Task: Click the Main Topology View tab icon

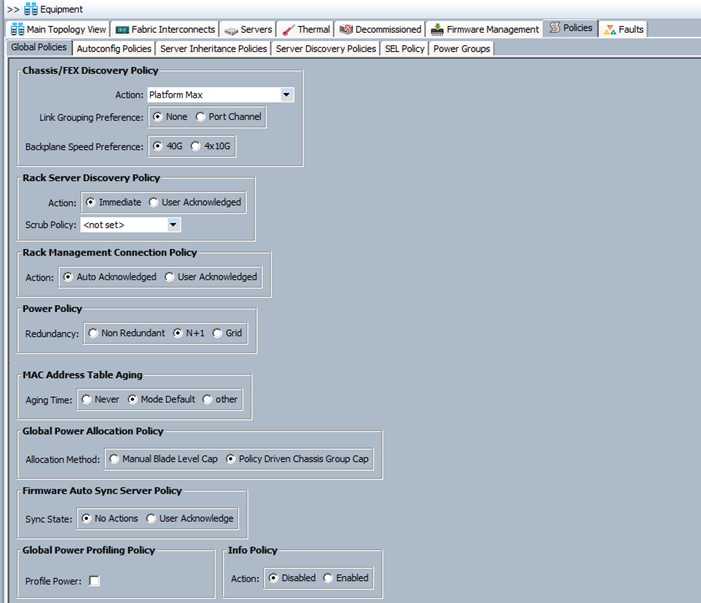Action: point(17,29)
